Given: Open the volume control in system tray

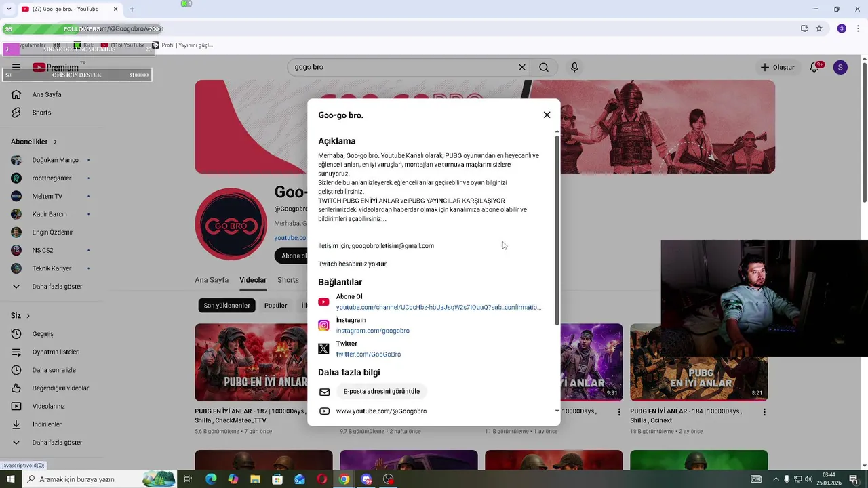Looking at the screenshot, I should (808, 479).
